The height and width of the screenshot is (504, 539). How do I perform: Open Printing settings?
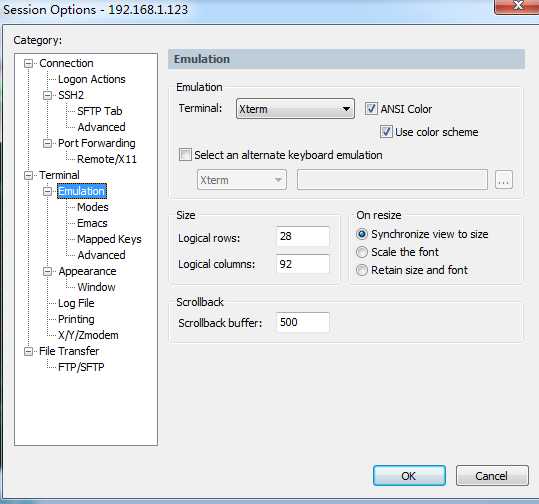(76, 319)
